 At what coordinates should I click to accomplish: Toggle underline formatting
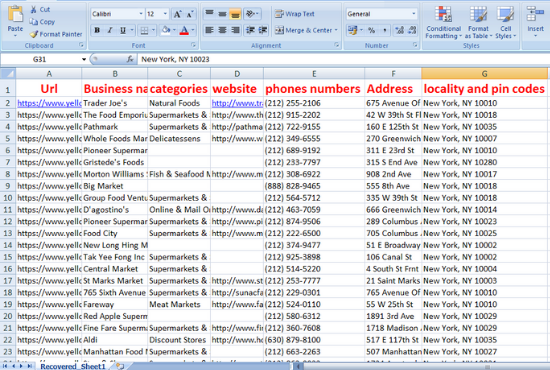pyautogui.click(x=123, y=31)
